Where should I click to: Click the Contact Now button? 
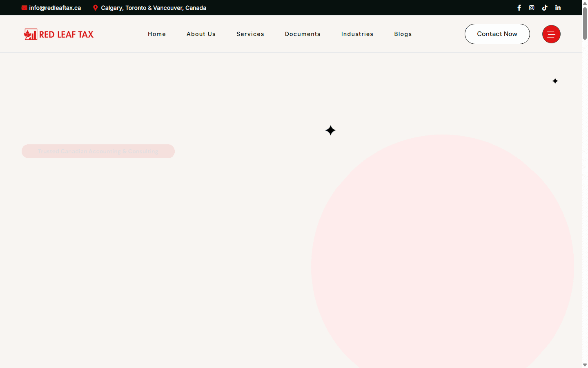pyautogui.click(x=497, y=34)
